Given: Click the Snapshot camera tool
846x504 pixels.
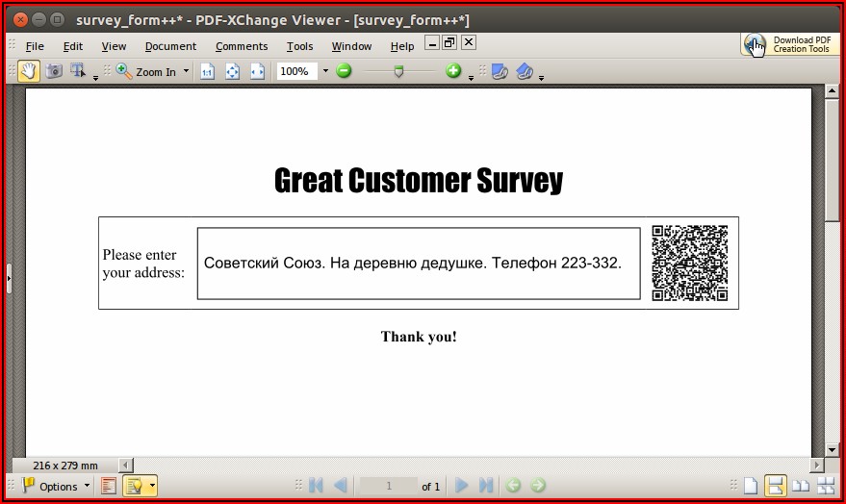Looking at the screenshot, I should (54, 71).
